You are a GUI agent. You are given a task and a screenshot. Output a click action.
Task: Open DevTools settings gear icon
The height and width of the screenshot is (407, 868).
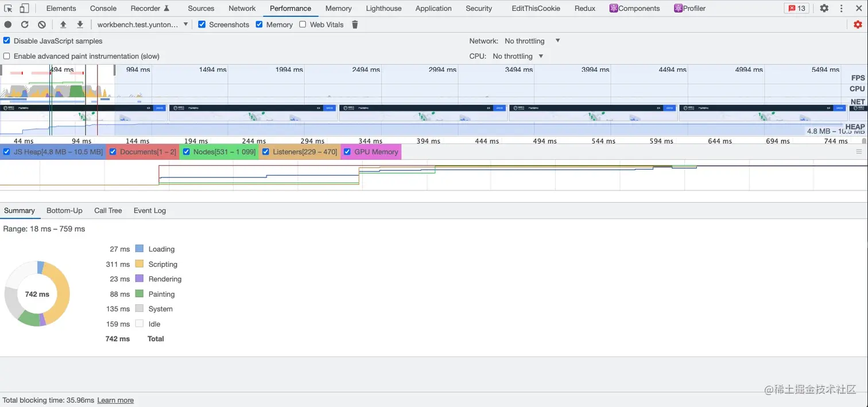click(824, 8)
